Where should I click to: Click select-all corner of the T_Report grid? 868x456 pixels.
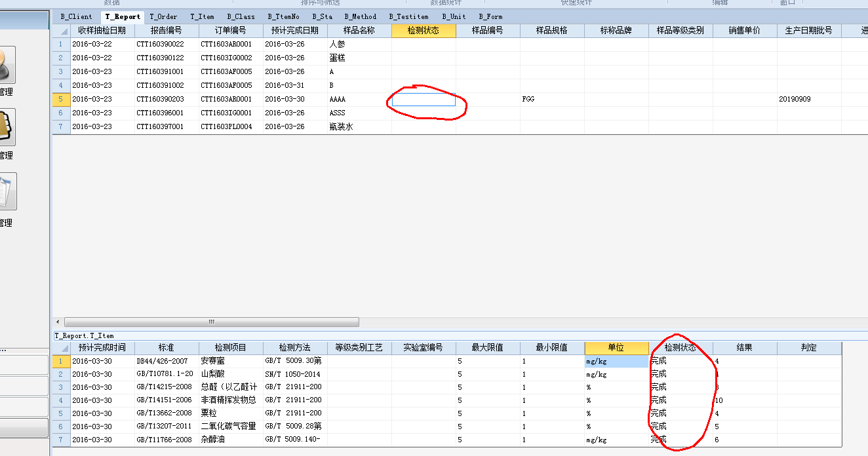pyautogui.click(x=61, y=31)
